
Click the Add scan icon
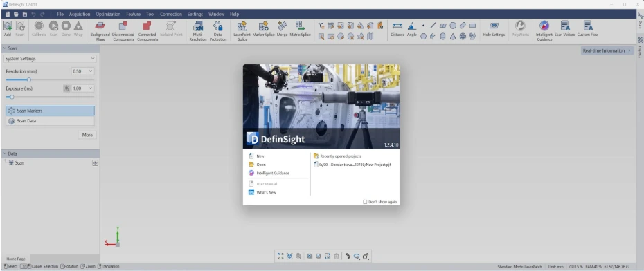[x=8, y=28]
